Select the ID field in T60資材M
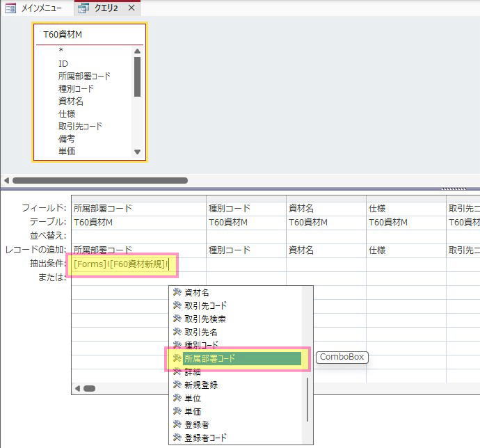Viewport: 480px width, 448px height. click(x=63, y=64)
